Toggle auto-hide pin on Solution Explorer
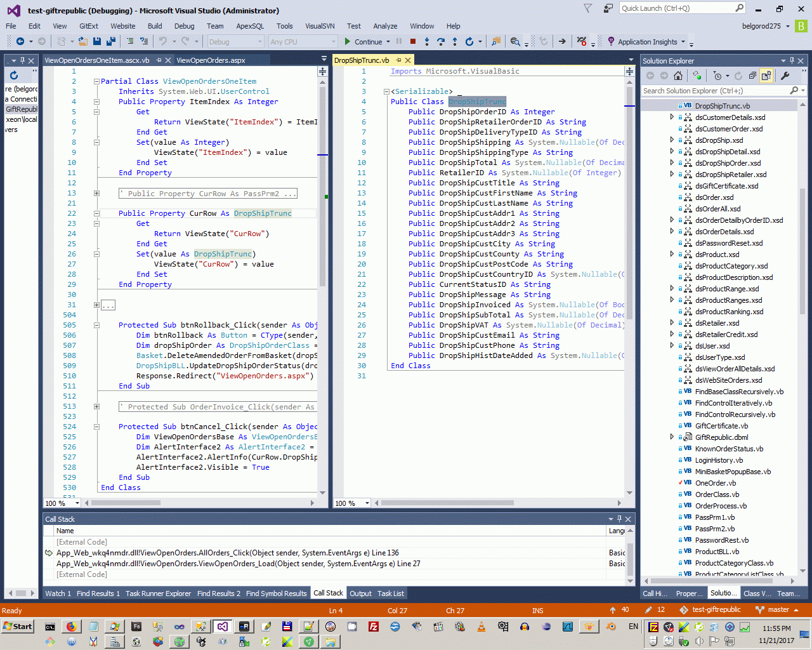812x650 pixels. click(x=792, y=61)
